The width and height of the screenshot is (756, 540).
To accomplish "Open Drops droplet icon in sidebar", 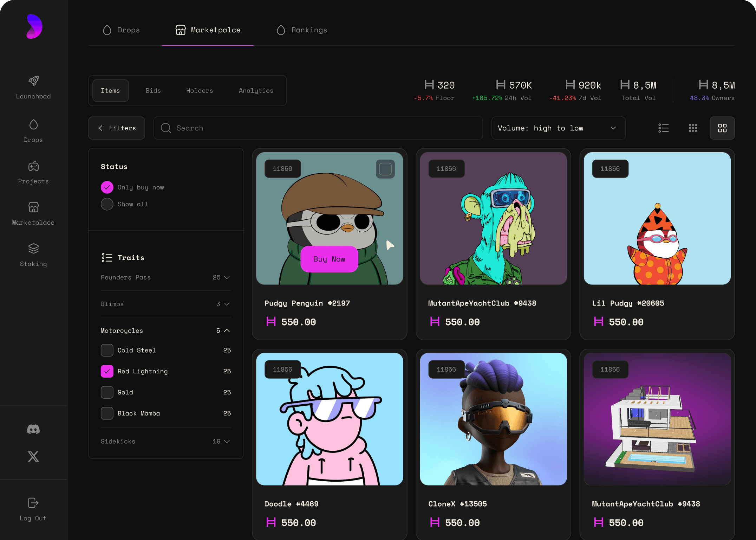I will point(33,124).
